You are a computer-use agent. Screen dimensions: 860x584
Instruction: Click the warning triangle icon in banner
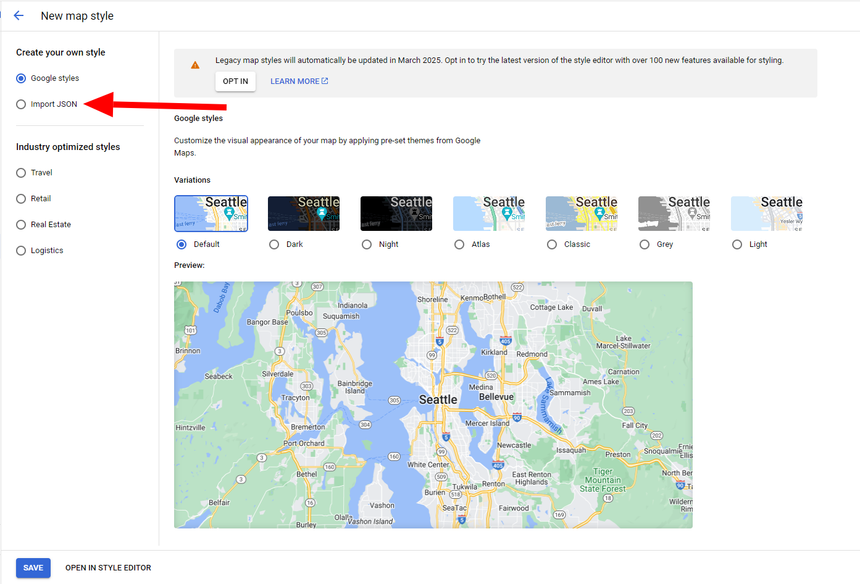pos(195,64)
